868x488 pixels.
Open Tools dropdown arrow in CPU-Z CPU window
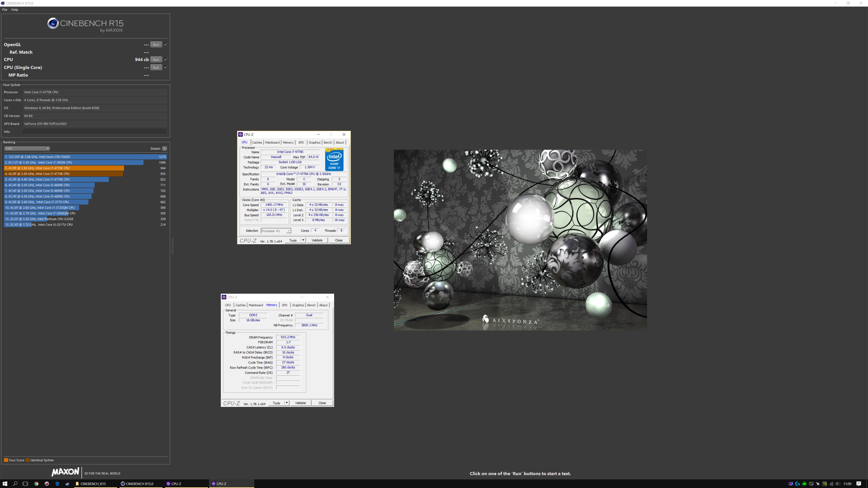pyautogui.click(x=303, y=240)
